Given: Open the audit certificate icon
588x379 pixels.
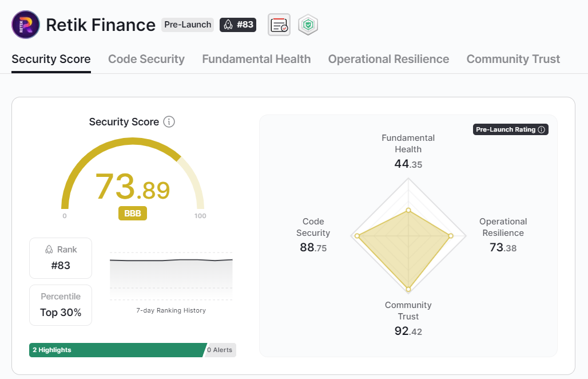Looking at the screenshot, I should coord(279,25).
